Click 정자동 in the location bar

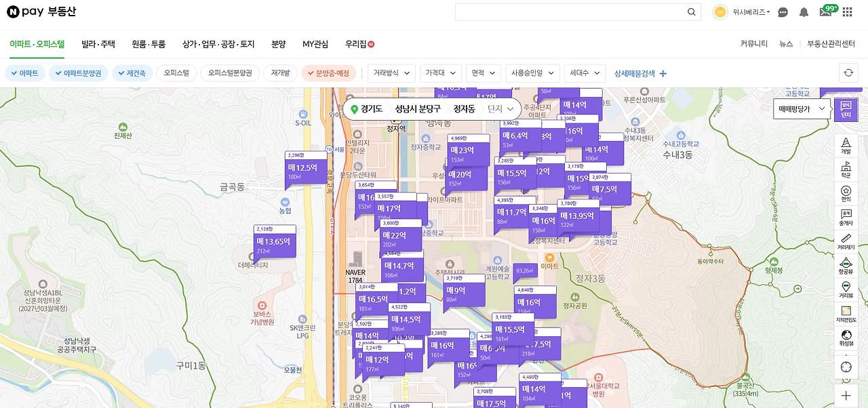pyautogui.click(x=464, y=108)
